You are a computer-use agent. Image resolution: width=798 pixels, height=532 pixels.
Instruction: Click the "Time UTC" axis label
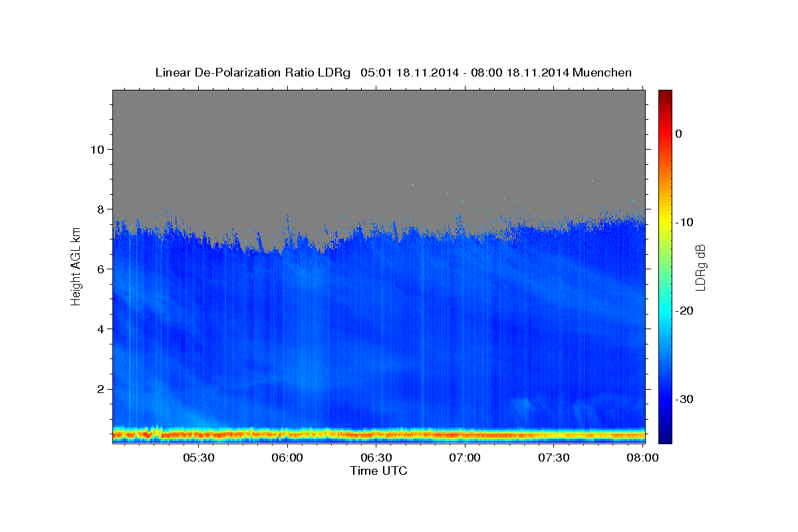point(378,471)
